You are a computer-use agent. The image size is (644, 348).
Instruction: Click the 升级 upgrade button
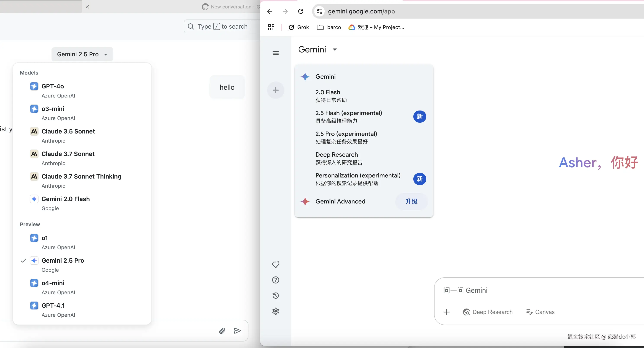(411, 201)
